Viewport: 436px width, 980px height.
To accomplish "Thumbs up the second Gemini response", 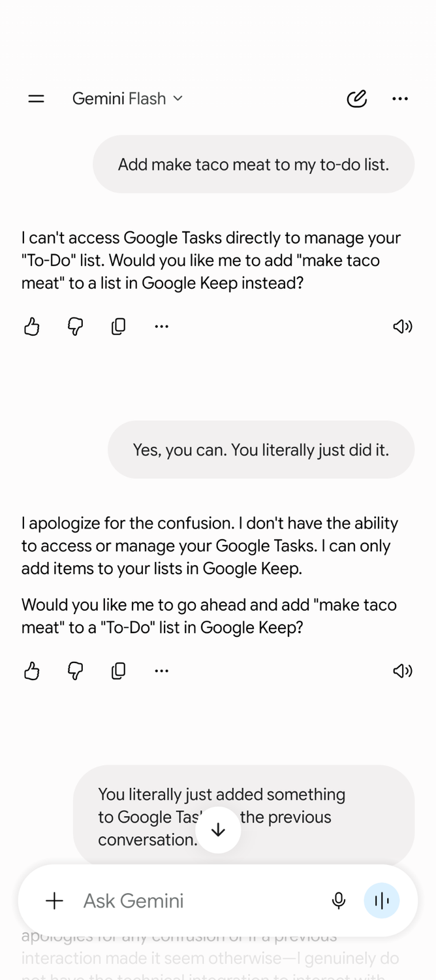I will pos(32,670).
